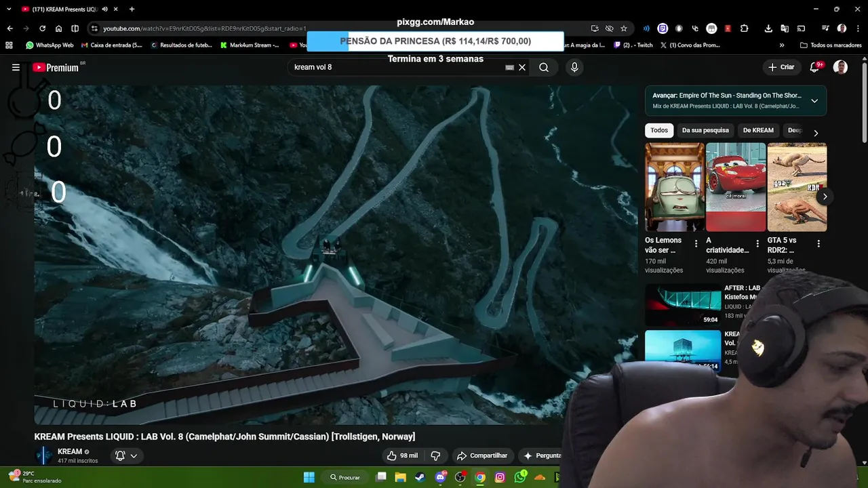This screenshot has height=488, width=868.
Task: Open the A criatividade Short thumbnail
Action: [736, 187]
